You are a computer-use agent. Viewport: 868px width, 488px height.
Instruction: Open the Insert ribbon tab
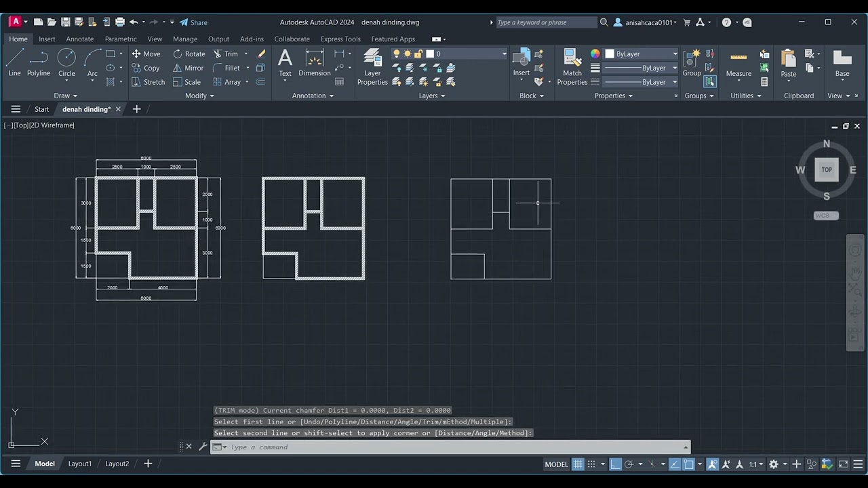click(47, 39)
